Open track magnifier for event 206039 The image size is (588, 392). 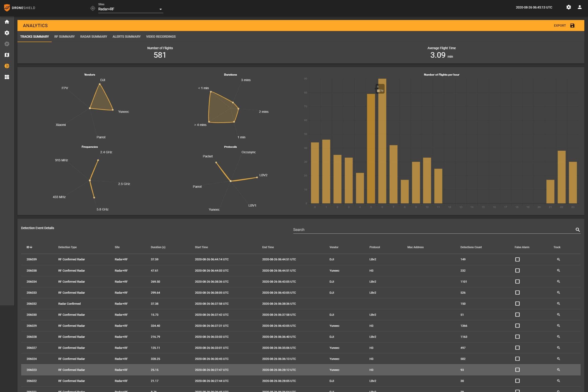[x=558, y=260]
